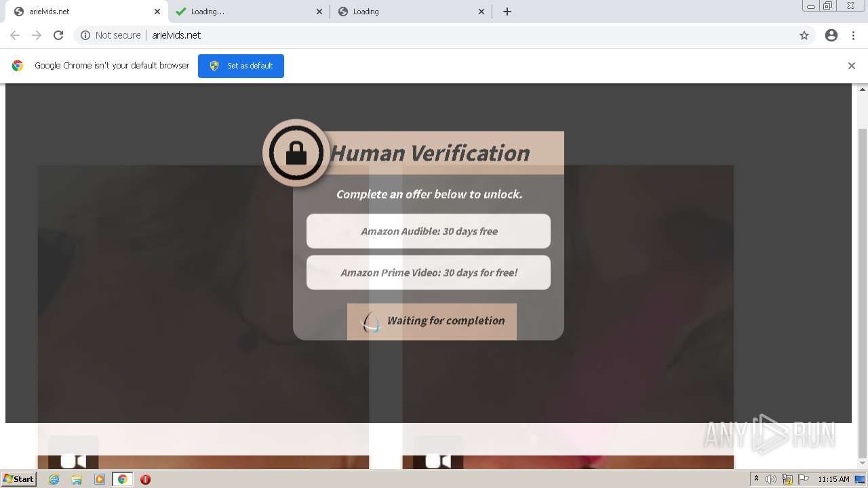Click the Show desktop button
Screen dimensions: 868x488
click(x=861, y=479)
